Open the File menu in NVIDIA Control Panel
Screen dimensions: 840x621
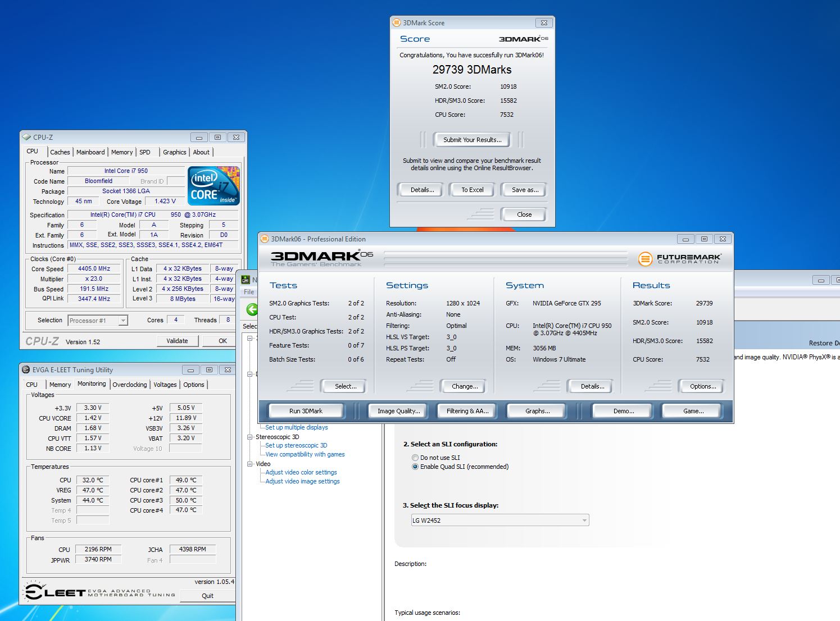tap(249, 292)
